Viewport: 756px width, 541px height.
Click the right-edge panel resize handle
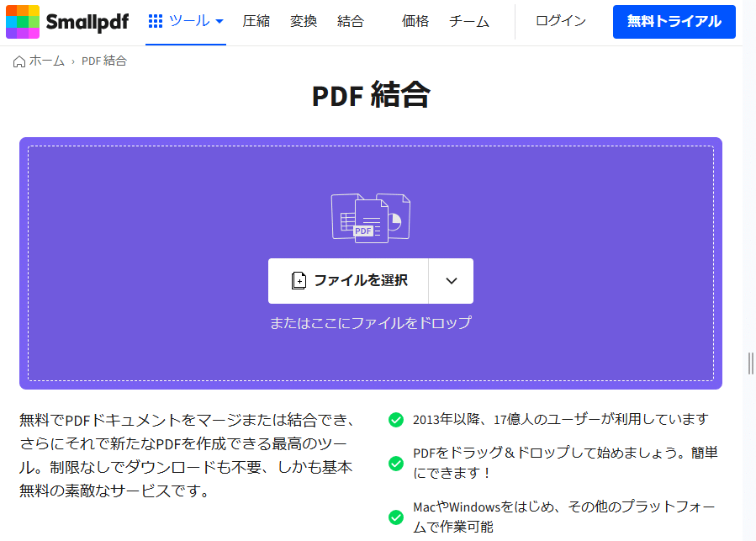(x=751, y=363)
